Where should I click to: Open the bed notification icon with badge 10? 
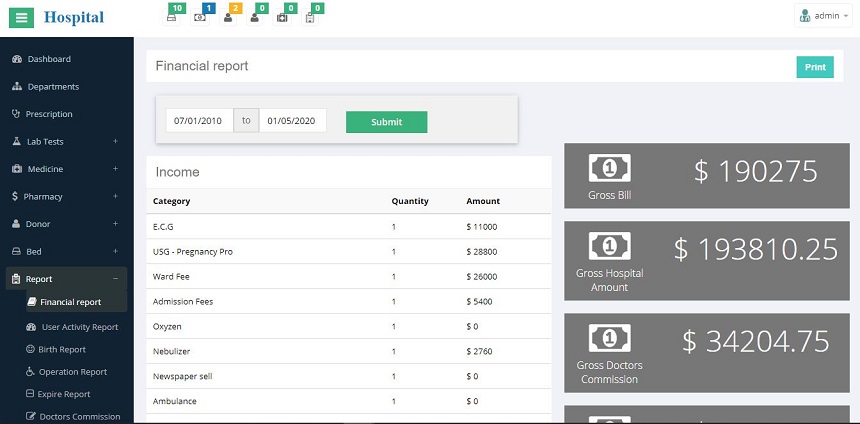172,18
